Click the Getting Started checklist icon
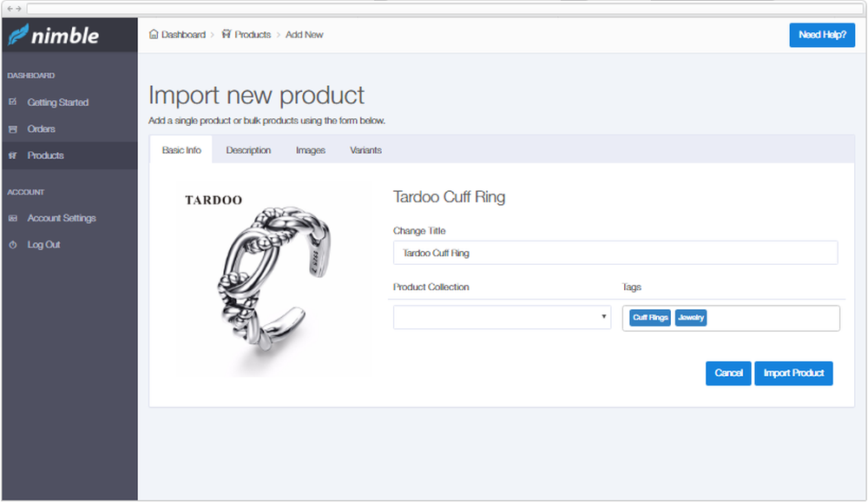This screenshot has width=868, height=502. click(x=13, y=102)
